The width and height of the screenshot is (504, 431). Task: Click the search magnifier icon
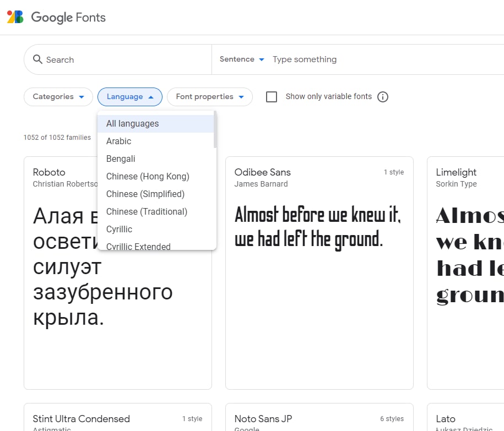click(x=37, y=59)
